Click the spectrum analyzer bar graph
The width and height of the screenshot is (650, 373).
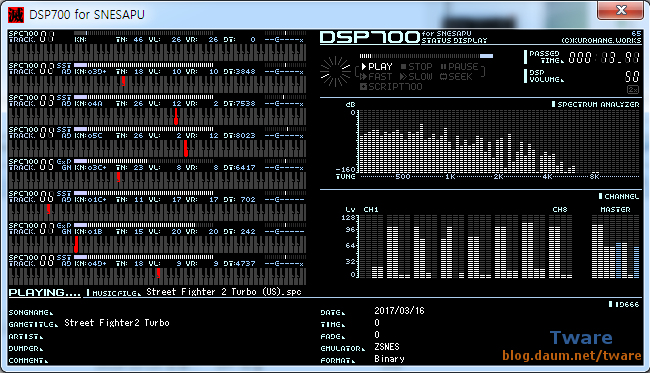(x=499, y=142)
